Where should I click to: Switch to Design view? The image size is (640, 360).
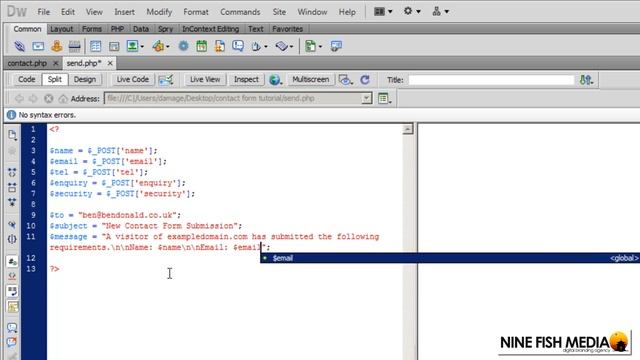tap(85, 79)
